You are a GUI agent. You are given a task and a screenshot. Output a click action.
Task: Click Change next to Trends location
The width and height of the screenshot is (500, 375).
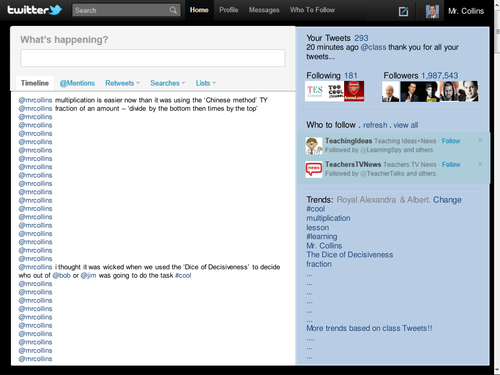[x=447, y=200]
